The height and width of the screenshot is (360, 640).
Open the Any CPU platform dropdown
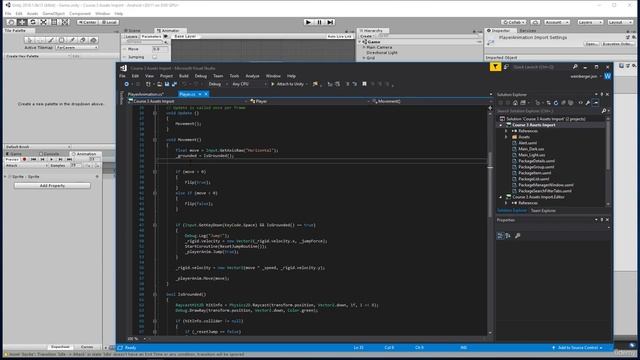coord(249,84)
